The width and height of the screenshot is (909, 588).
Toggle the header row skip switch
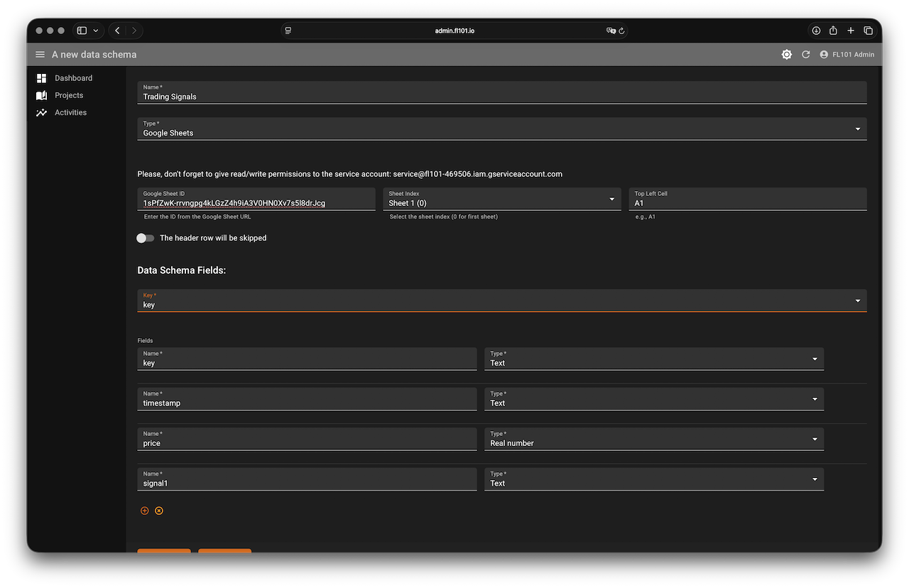[146, 238]
